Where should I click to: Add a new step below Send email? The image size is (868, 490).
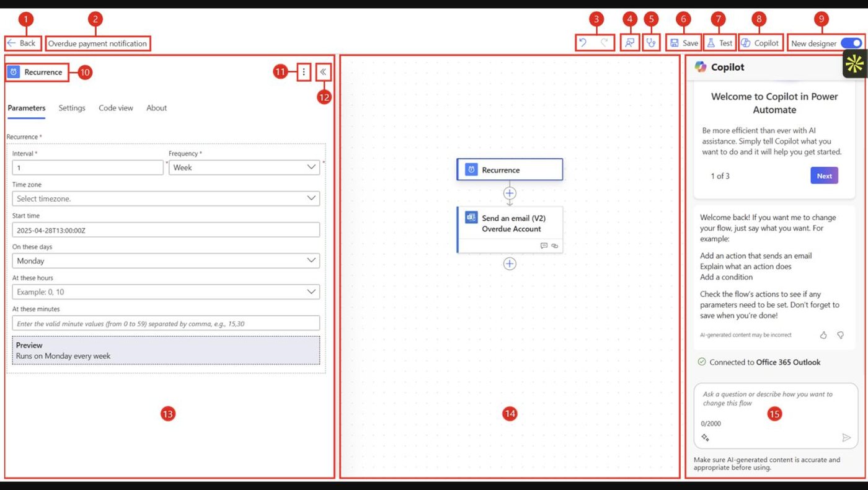coord(510,264)
